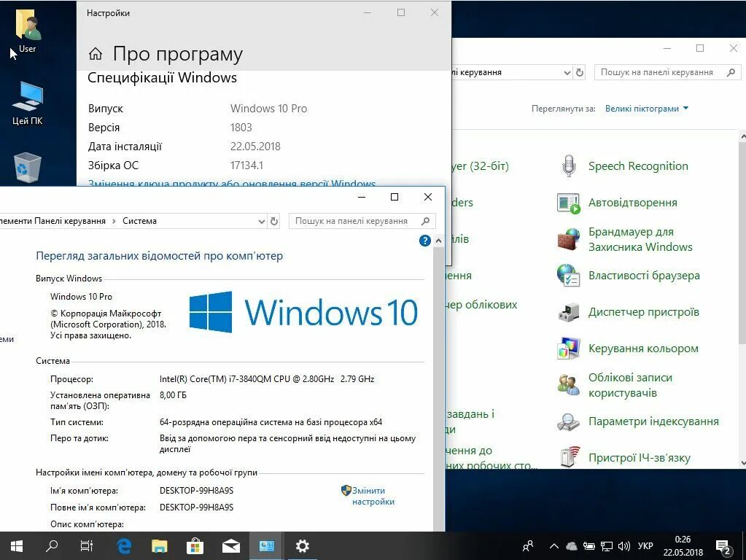Select the Windows 10 Pro edition value in Settings

pyautogui.click(x=269, y=109)
